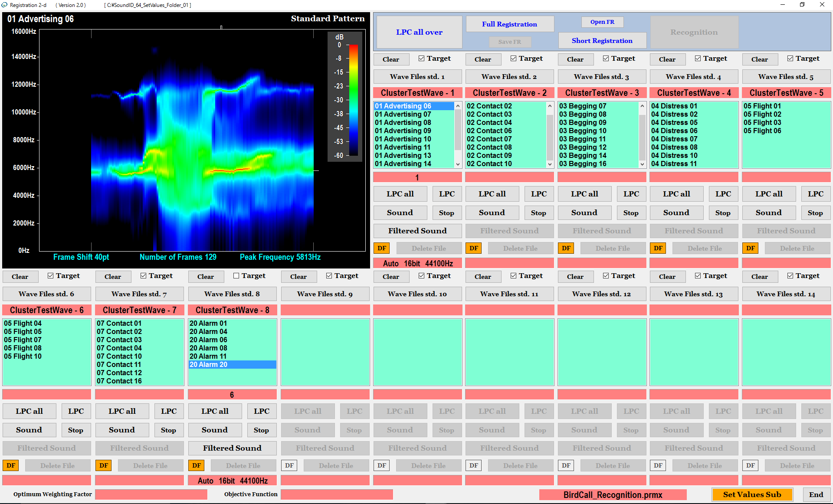Open FR using the top button

602,22
